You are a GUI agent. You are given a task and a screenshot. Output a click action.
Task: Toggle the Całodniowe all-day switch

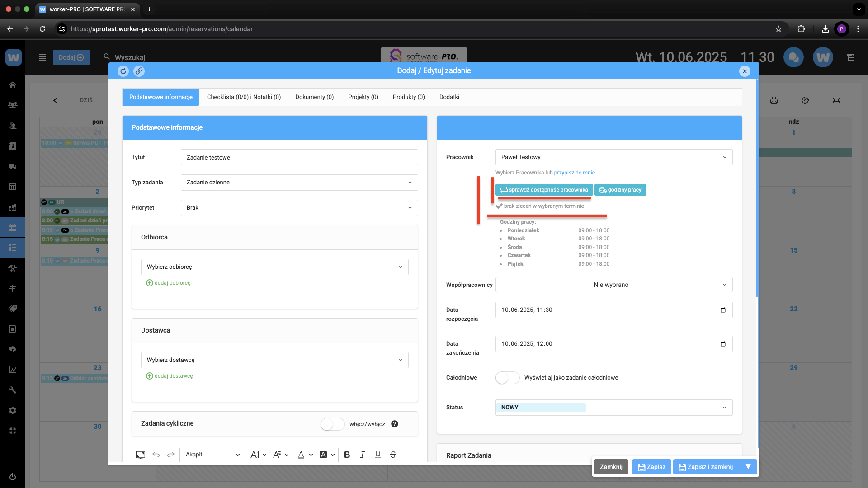[507, 378]
